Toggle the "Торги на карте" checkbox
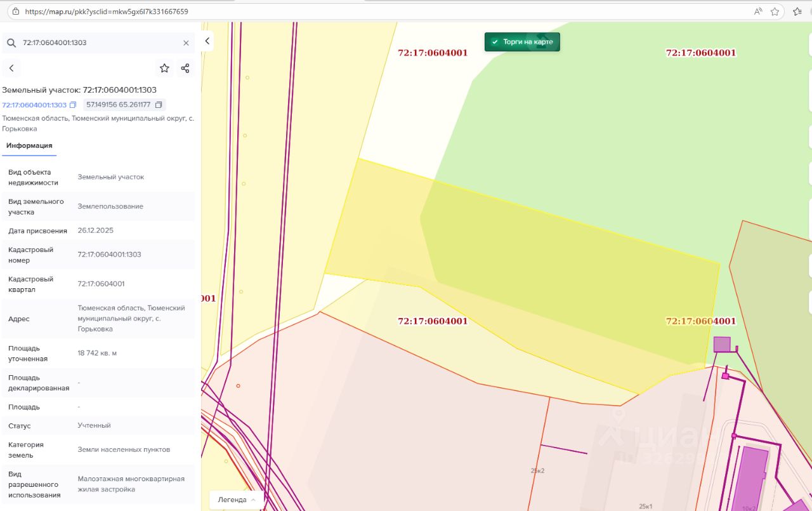 (495, 42)
